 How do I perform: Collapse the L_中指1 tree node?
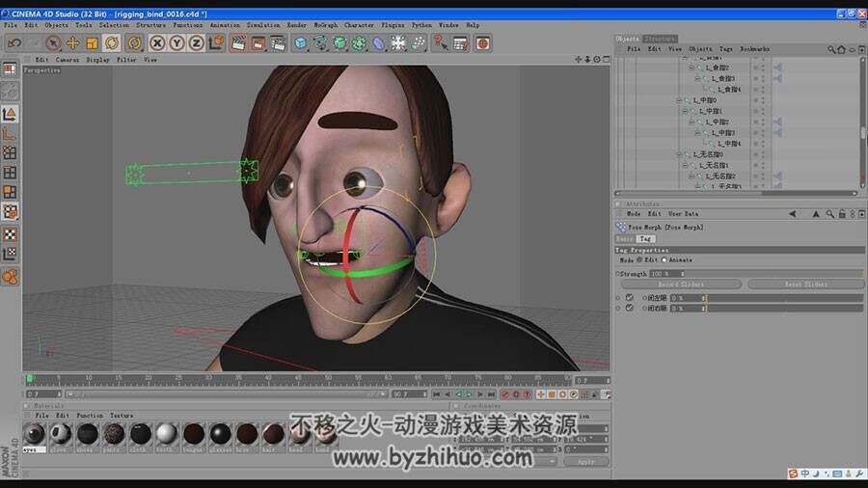686,111
